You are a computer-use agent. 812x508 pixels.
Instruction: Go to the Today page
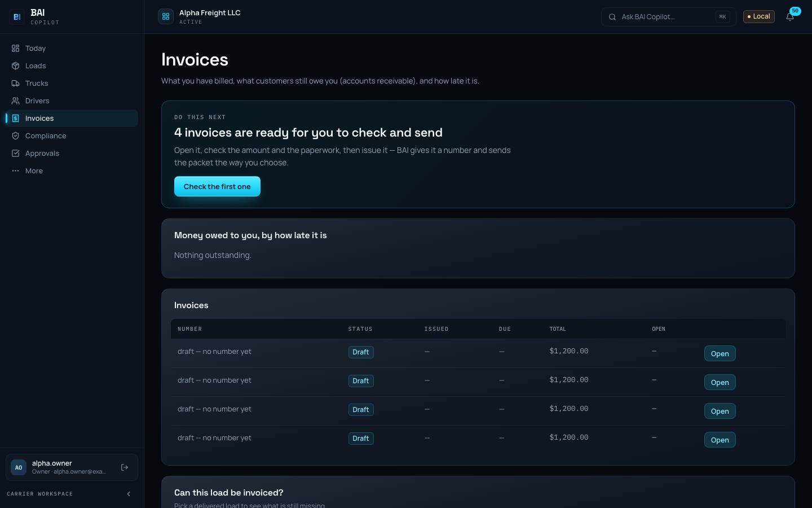click(72, 49)
